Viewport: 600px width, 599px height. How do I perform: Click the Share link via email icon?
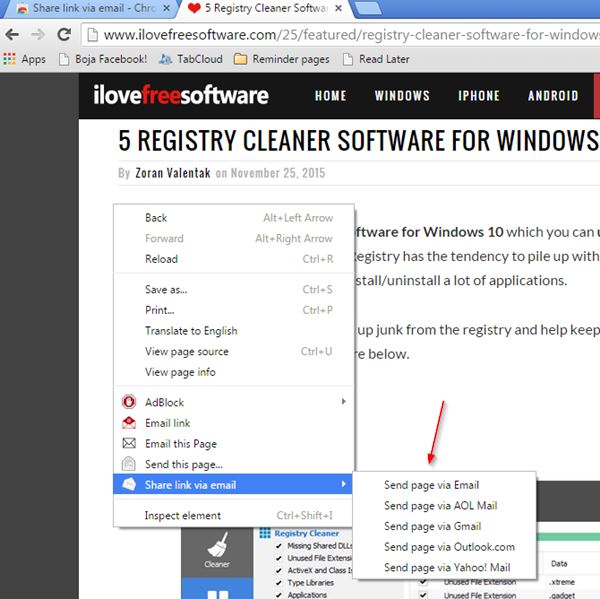(129, 485)
